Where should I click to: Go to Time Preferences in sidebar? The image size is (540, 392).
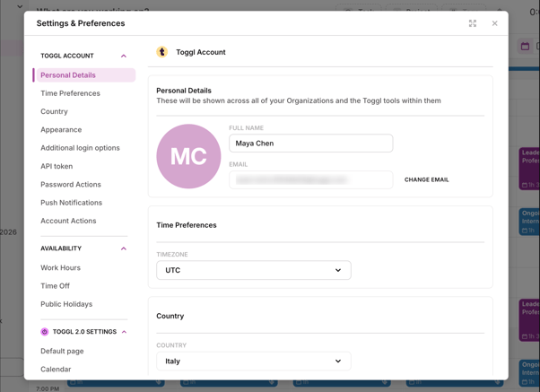(70, 93)
